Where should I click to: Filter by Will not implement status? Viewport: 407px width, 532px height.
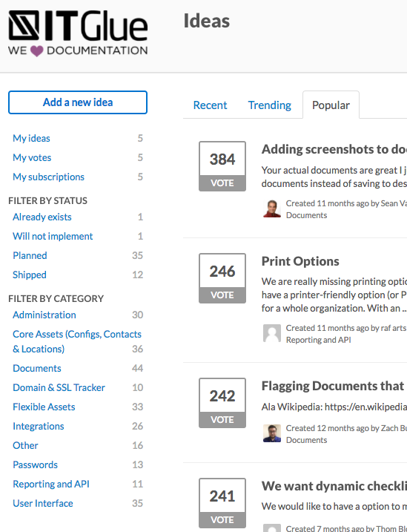tap(53, 236)
